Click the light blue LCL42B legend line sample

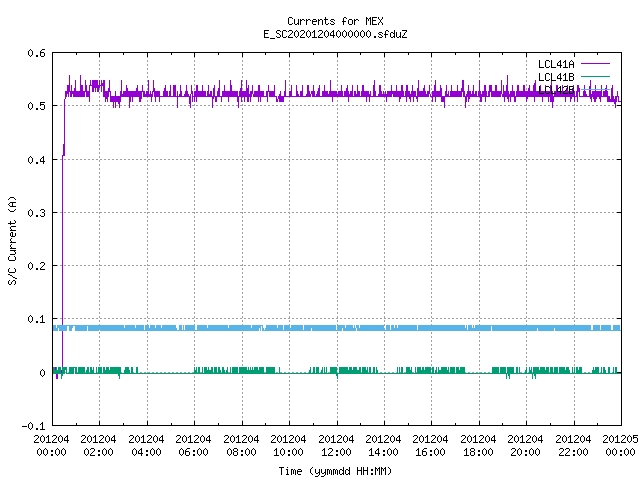point(595,89)
